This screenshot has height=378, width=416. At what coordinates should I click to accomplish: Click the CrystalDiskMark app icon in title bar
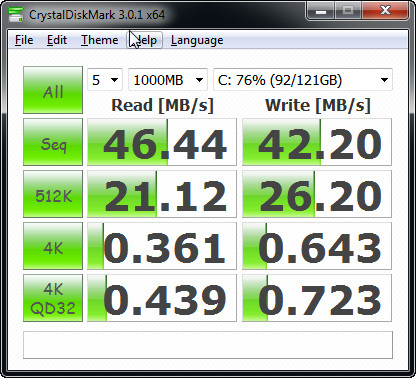pyautogui.click(x=16, y=14)
